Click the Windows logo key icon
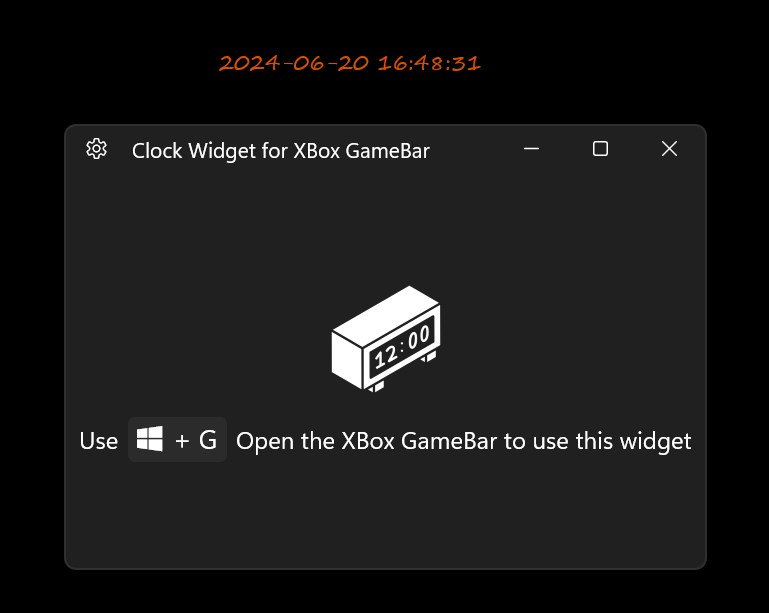 click(x=150, y=439)
